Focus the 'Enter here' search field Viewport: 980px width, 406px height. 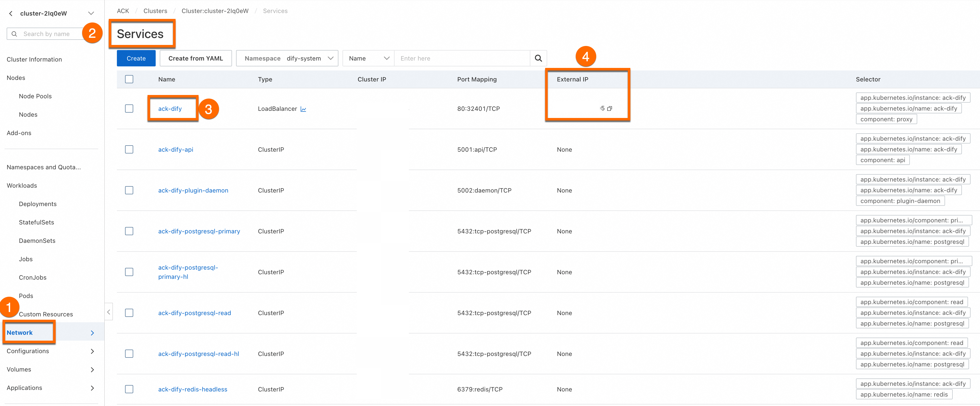[461, 58]
